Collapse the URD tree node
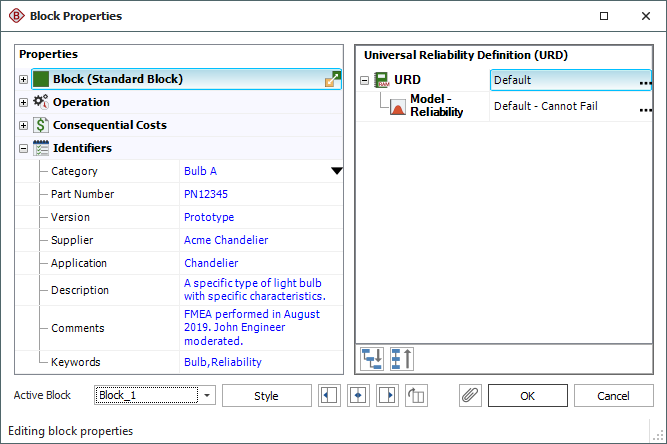The width and height of the screenshot is (667, 444). 364,80
